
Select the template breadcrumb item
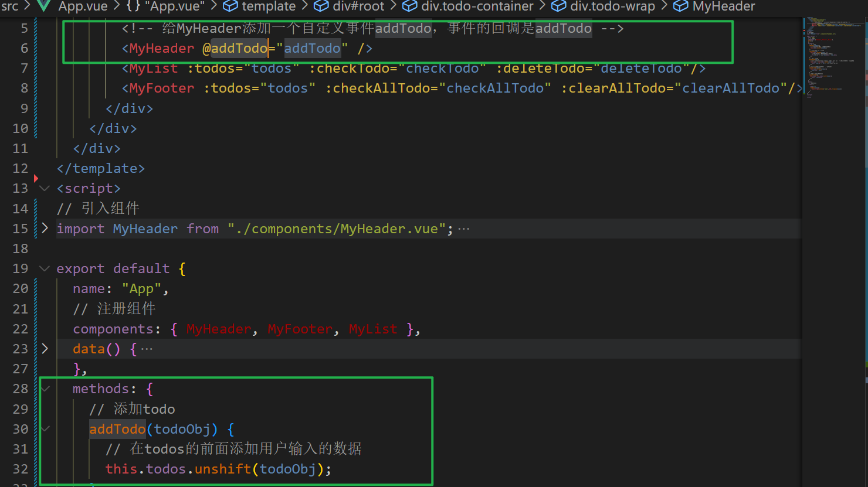click(x=269, y=6)
